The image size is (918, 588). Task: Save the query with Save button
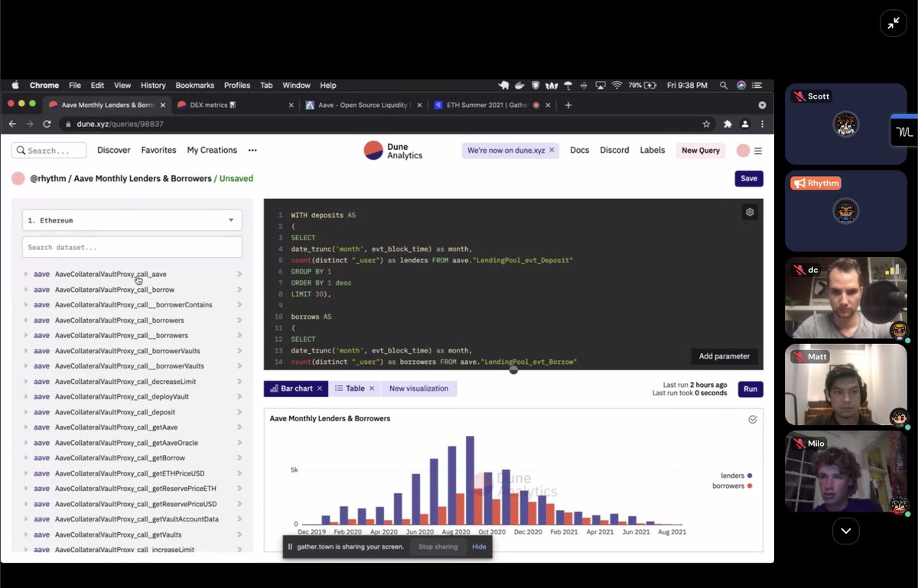[749, 178]
